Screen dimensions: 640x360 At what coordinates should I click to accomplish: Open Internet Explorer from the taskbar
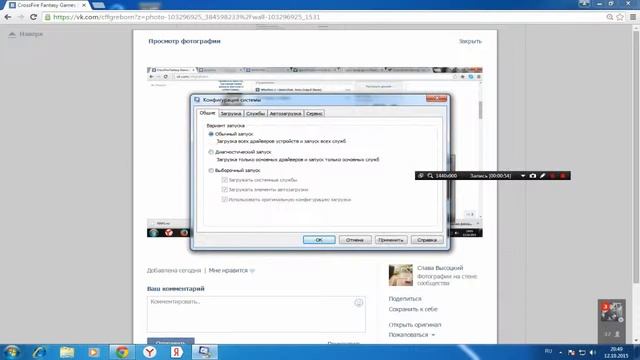pos(39,352)
